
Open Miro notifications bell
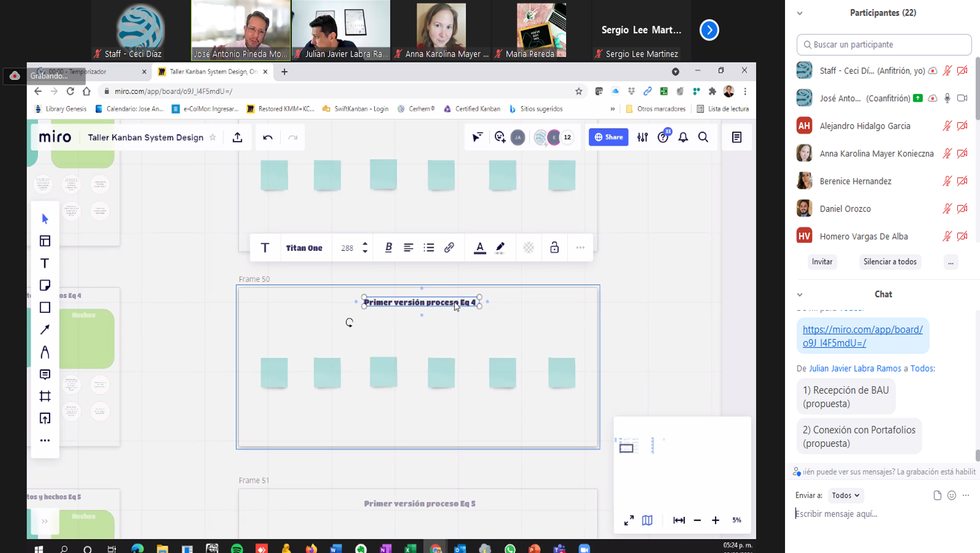point(683,137)
